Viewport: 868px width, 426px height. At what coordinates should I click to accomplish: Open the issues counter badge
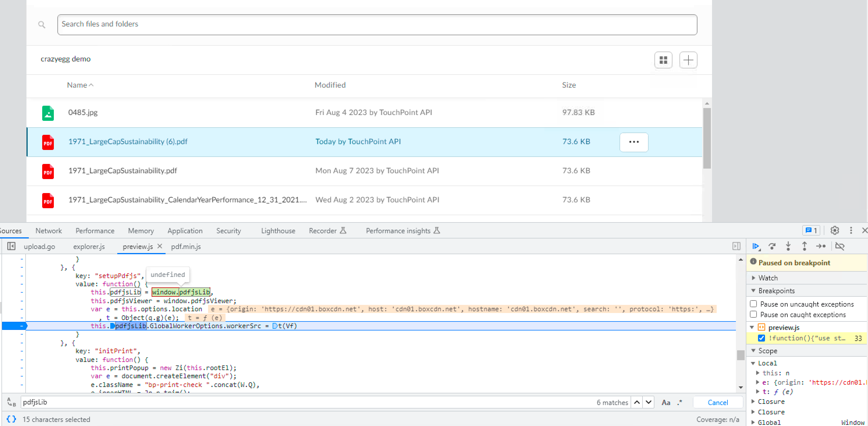(x=811, y=230)
